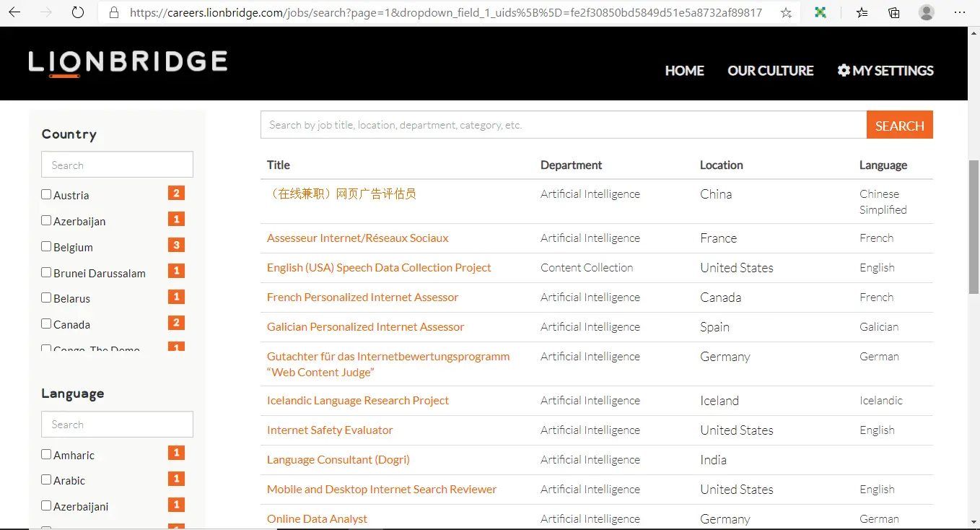Open the favorites list icon
Viewport: 980px width, 530px height.
(x=862, y=12)
